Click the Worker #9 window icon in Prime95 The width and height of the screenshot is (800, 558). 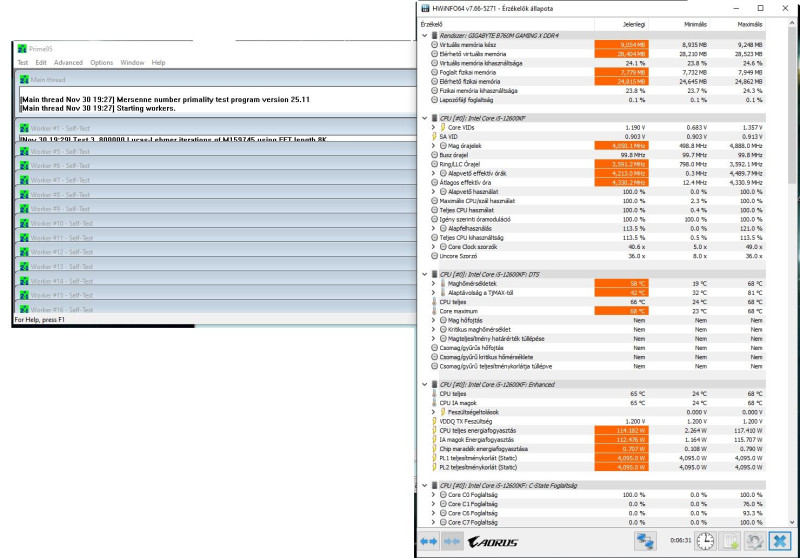24,209
